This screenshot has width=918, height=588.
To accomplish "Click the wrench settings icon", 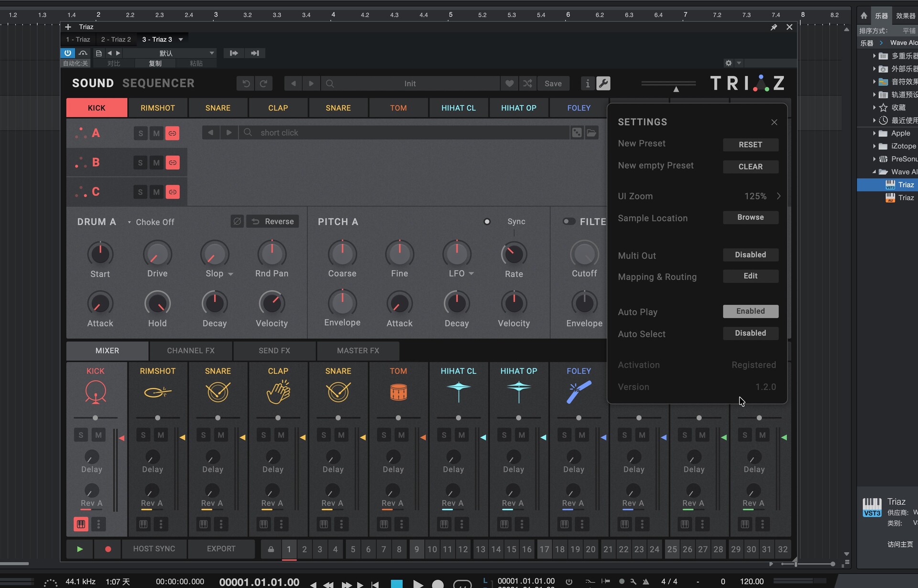I will pos(603,83).
